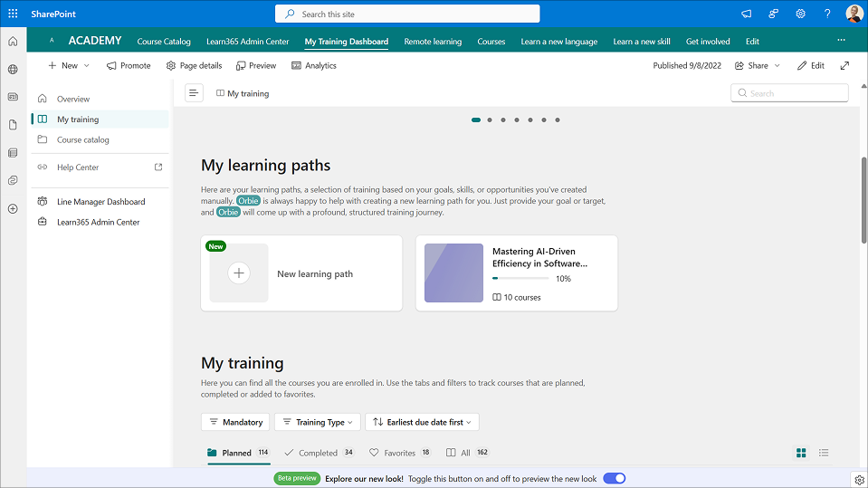This screenshot has width=868, height=488.
Task: Expand the Training Type dropdown
Action: point(317,422)
